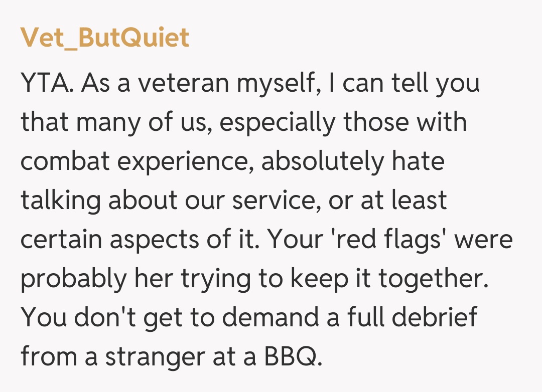Click the word 'probably' in the comment

(74, 279)
